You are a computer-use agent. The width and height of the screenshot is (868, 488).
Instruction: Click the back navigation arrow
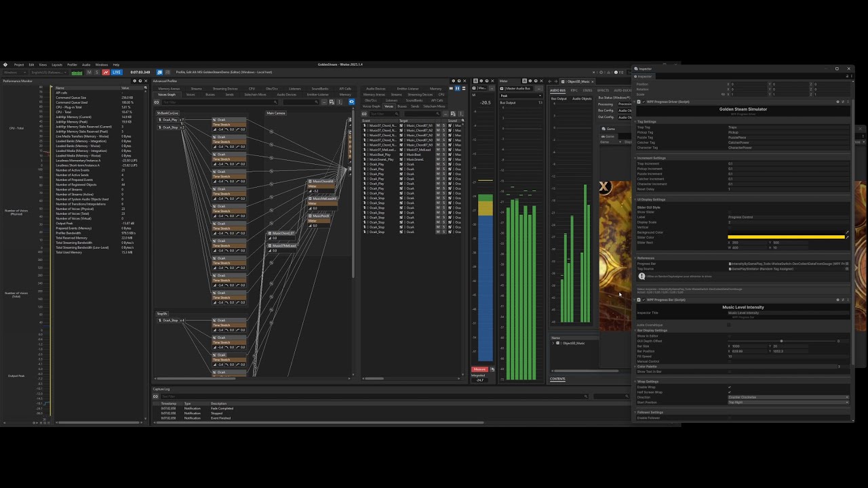(550, 81)
